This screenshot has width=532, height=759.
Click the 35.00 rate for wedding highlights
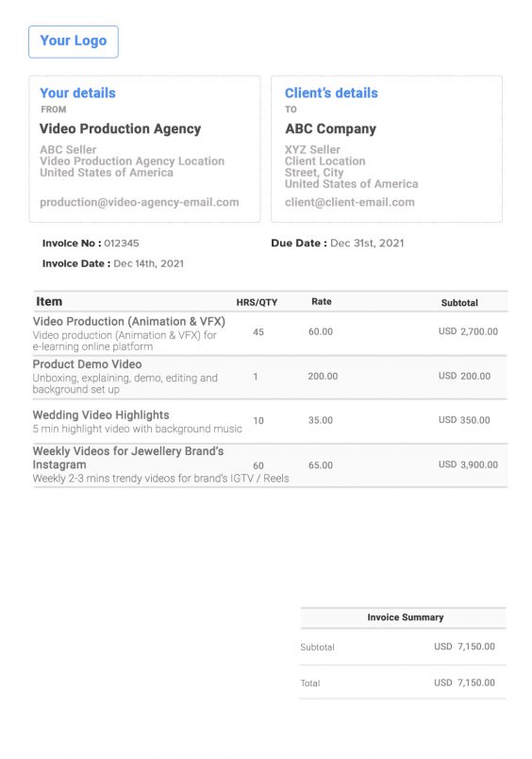click(321, 420)
